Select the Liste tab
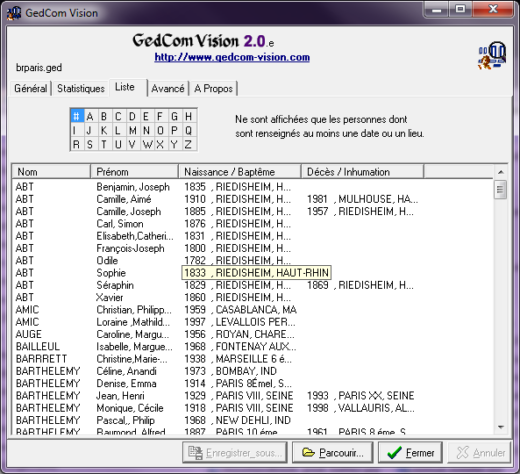Image resolution: width=520 pixels, height=474 pixels. [128, 87]
